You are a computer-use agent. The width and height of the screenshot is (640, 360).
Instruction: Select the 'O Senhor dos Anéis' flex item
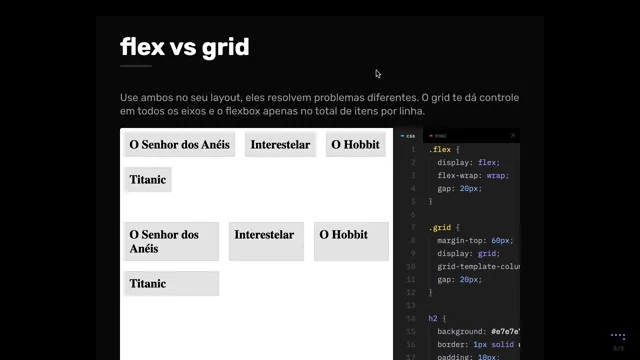click(180, 144)
